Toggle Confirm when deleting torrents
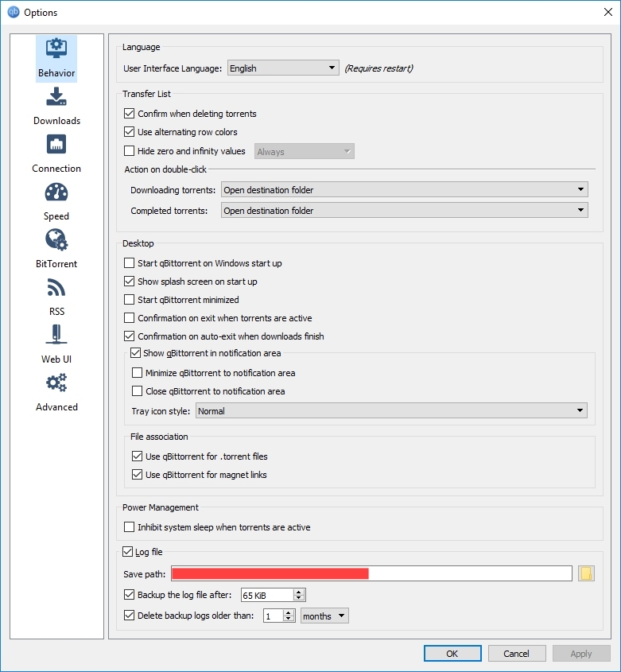 129,114
